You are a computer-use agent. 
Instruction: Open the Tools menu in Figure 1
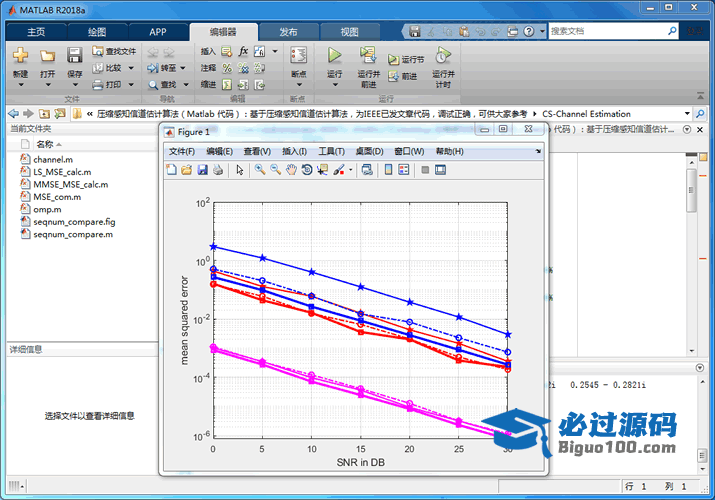pyautogui.click(x=332, y=151)
